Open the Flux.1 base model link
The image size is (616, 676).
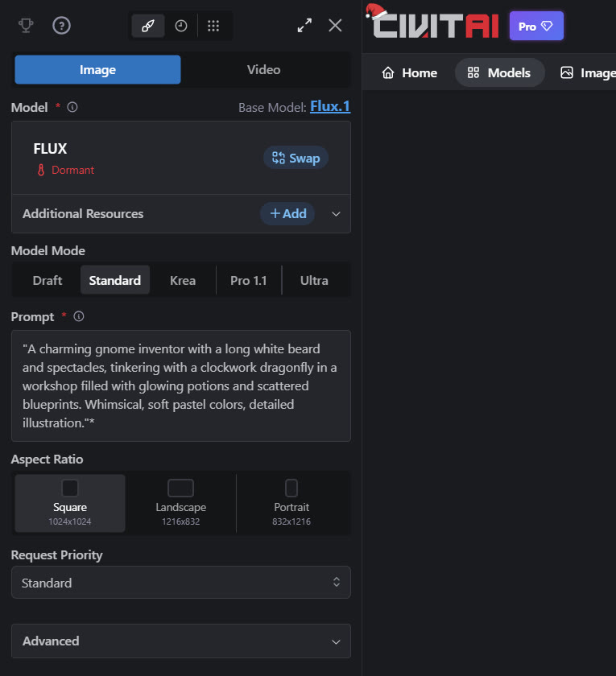[x=330, y=107]
